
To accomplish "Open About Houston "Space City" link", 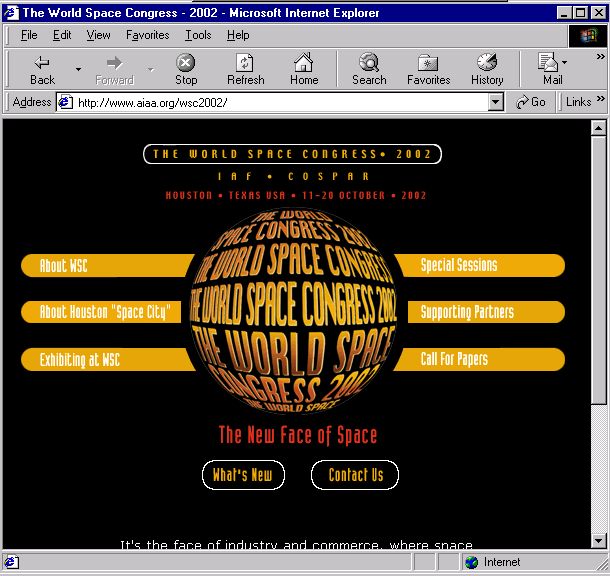I will (x=102, y=312).
